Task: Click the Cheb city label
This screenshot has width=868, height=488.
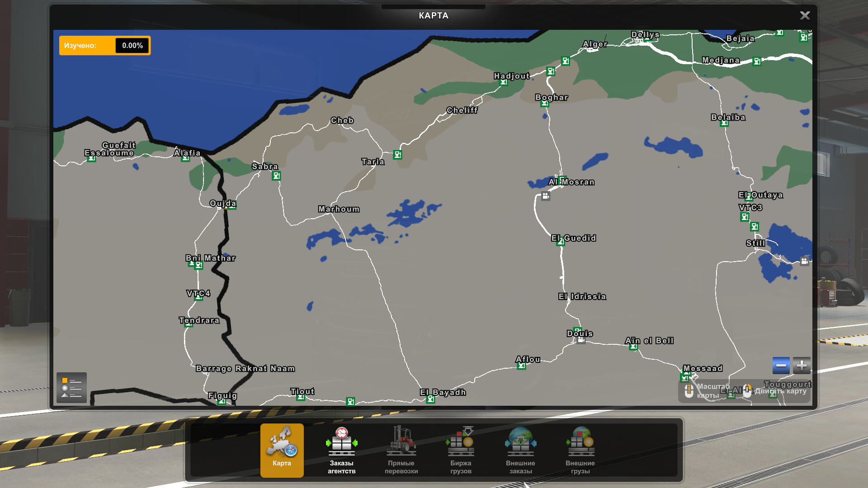Action: click(x=342, y=121)
